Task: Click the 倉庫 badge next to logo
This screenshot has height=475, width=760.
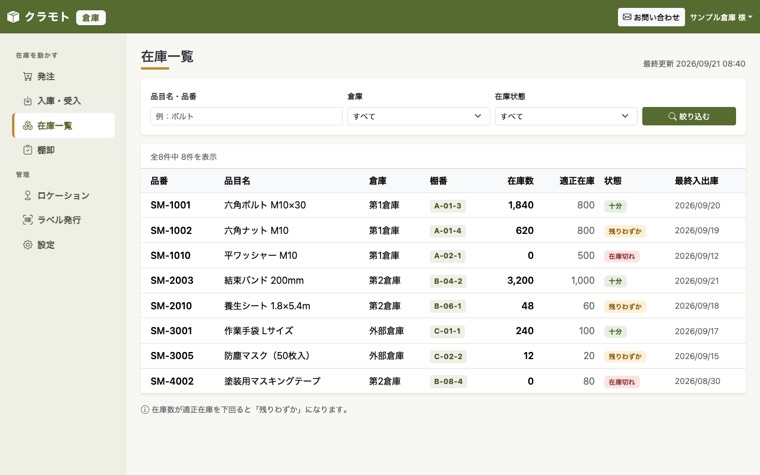Action: click(x=91, y=17)
